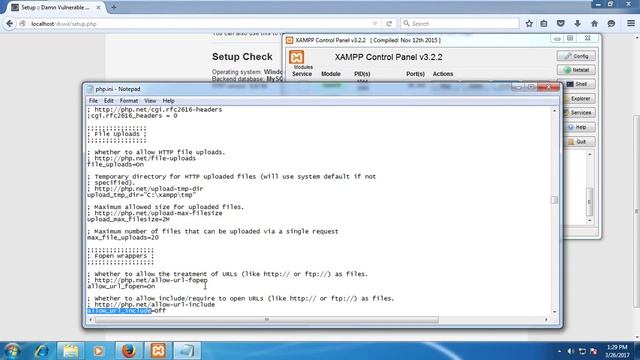Click XAMPP log panel scroll-down arrow
The width and height of the screenshot is (640, 360).
(589, 220)
